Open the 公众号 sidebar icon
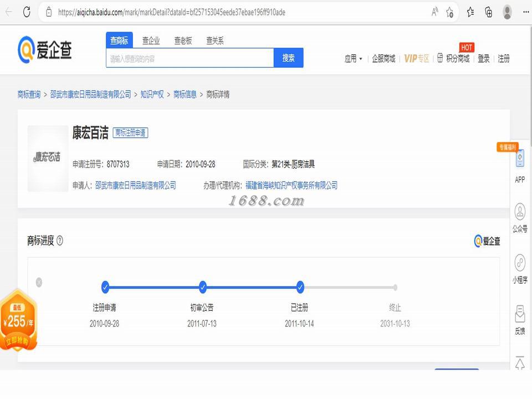 (520, 212)
